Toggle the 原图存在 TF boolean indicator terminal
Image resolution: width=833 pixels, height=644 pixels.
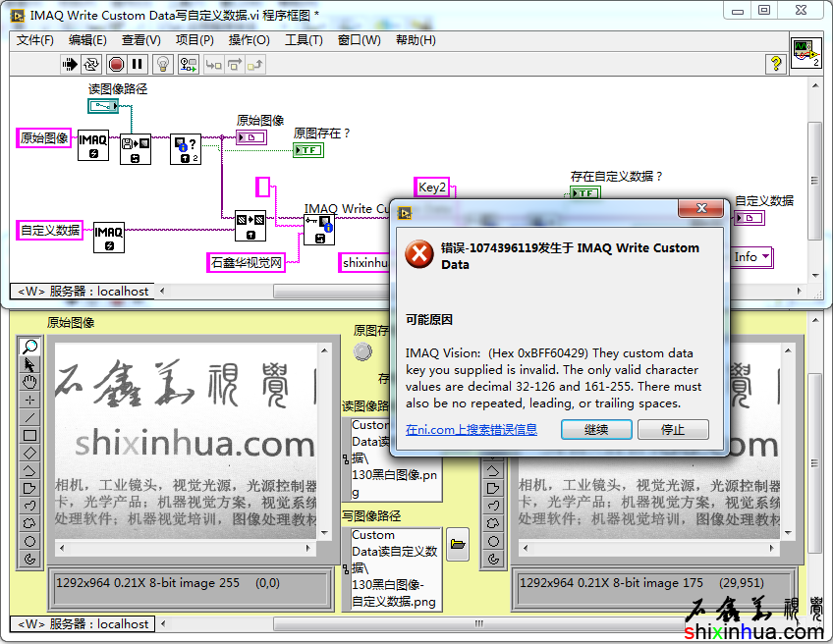coord(307,150)
